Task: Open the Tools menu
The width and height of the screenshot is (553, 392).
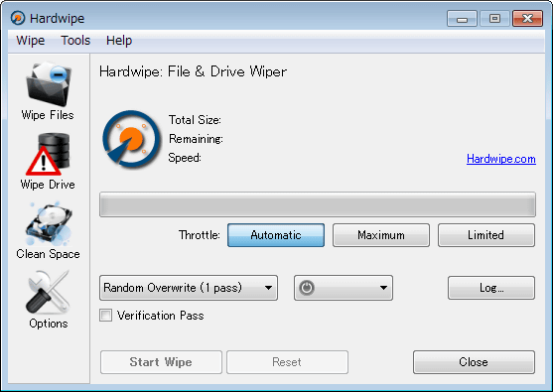Action: [x=75, y=40]
